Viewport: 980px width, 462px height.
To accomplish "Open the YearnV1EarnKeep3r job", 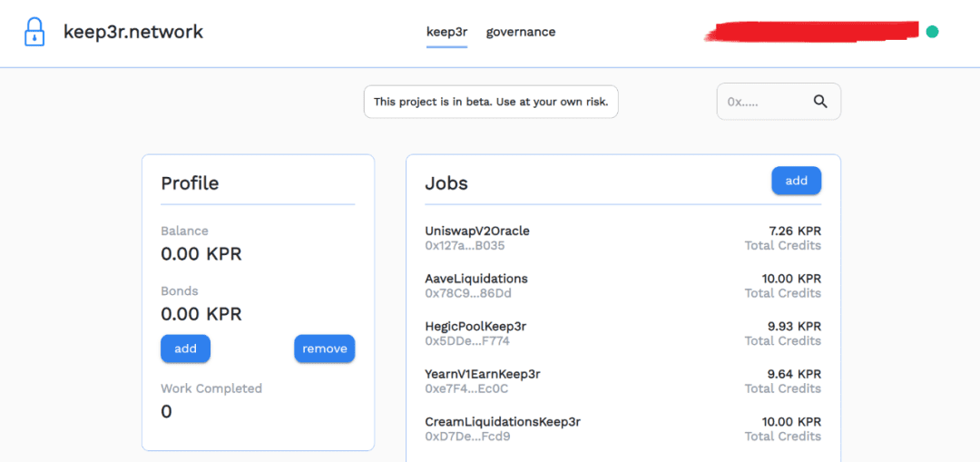I will [483, 374].
